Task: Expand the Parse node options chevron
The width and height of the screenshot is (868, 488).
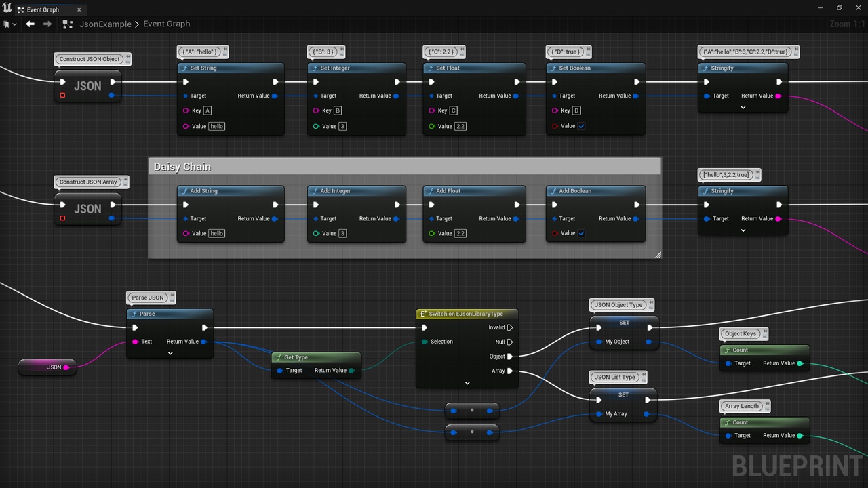Action: (170, 353)
